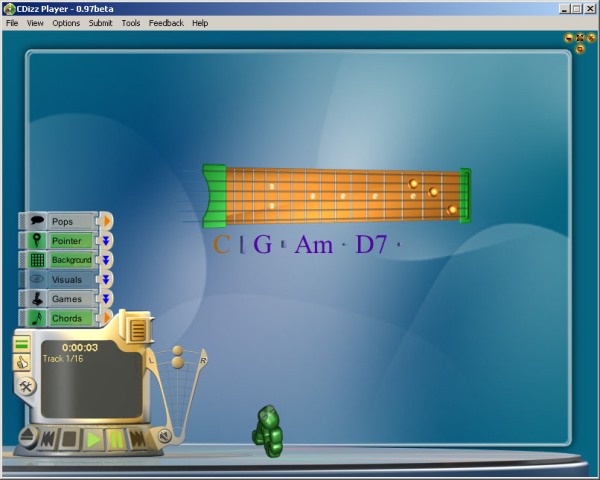Expand Chords with its orange arrow
This screenshot has width=600, height=480.
click(106, 318)
